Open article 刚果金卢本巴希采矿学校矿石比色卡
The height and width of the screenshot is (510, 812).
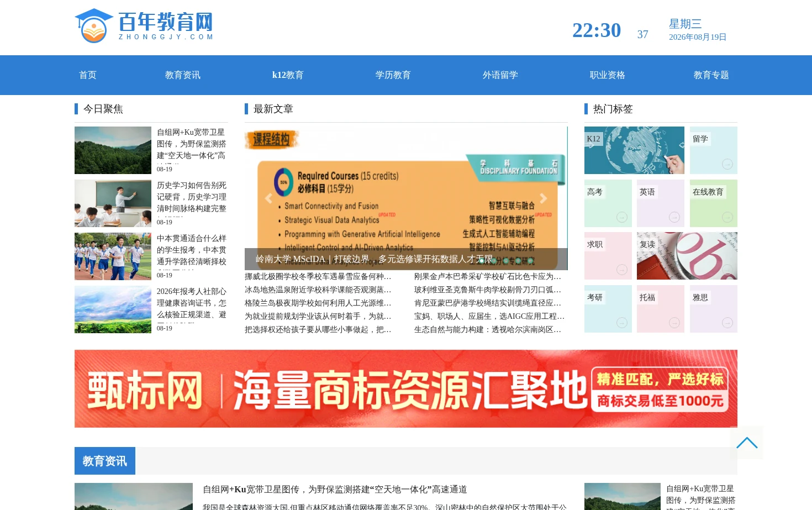(488, 276)
